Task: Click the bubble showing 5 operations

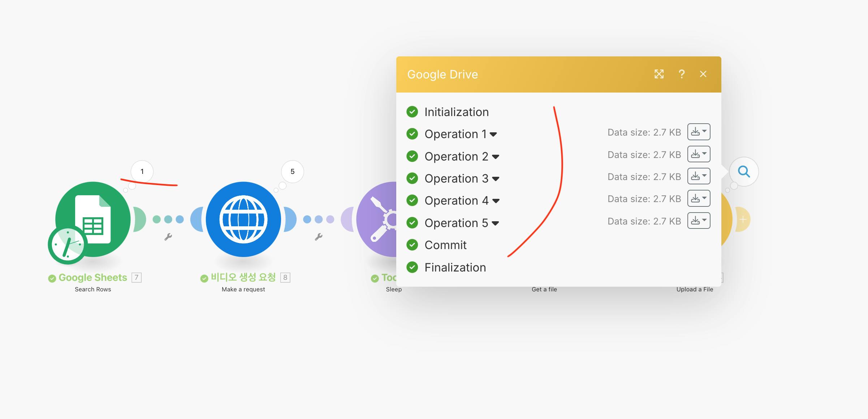Action: point(292,172)
